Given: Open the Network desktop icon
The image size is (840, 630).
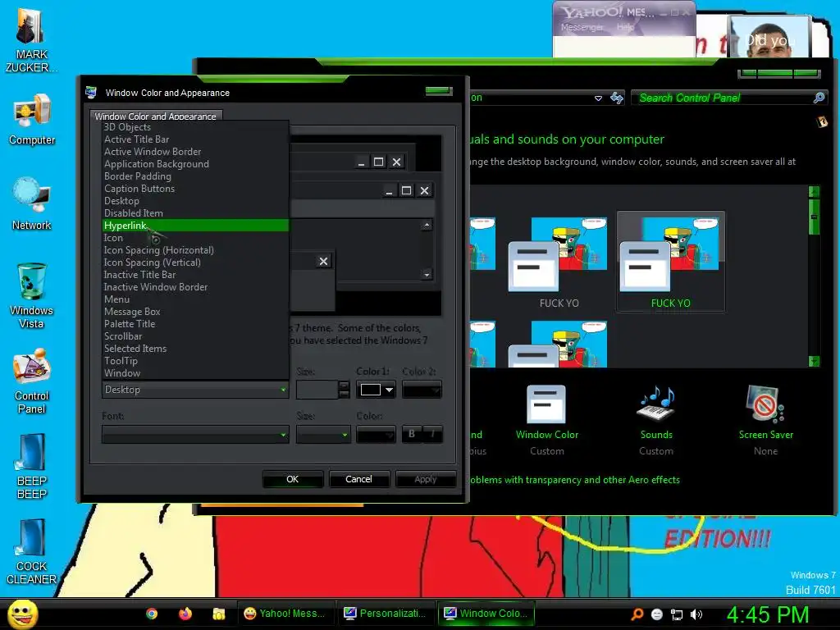Looking at the screenshot, I should 32,204.
